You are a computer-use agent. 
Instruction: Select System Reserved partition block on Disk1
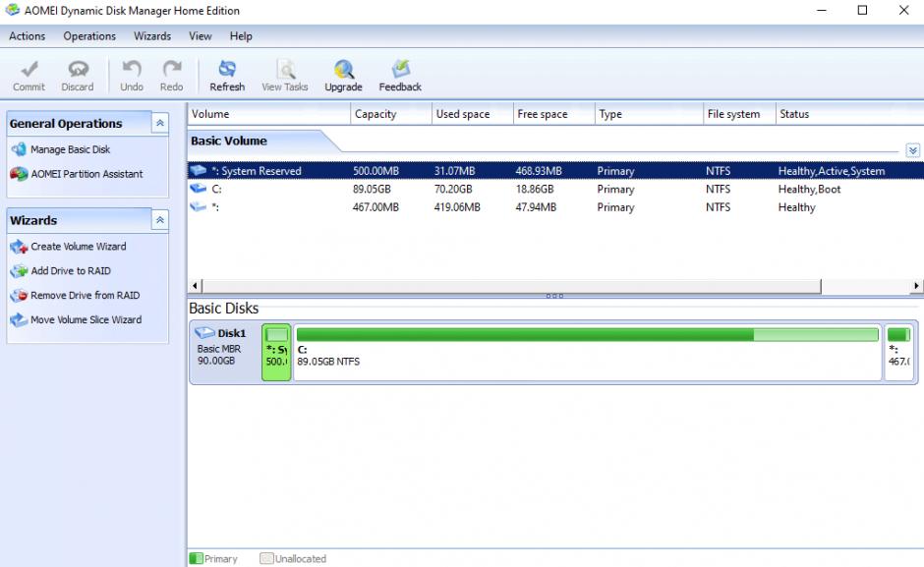[x=276, y=352]
